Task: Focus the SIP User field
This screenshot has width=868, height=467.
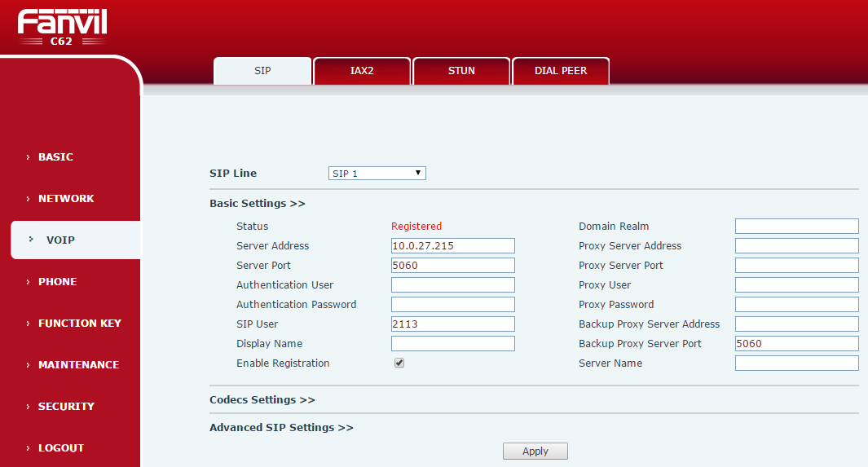Action: 452,324
